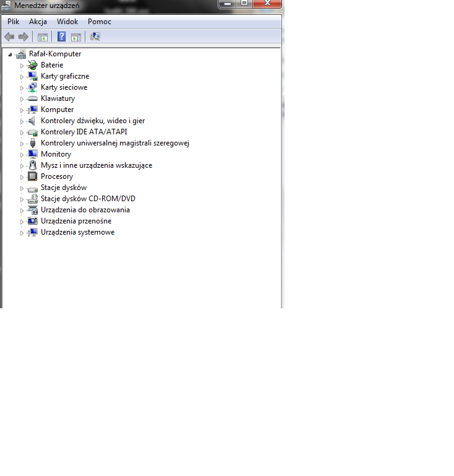Select the Karty graficzne label
The width and height of the screenshot is (454, 476).
coord(65,76)
